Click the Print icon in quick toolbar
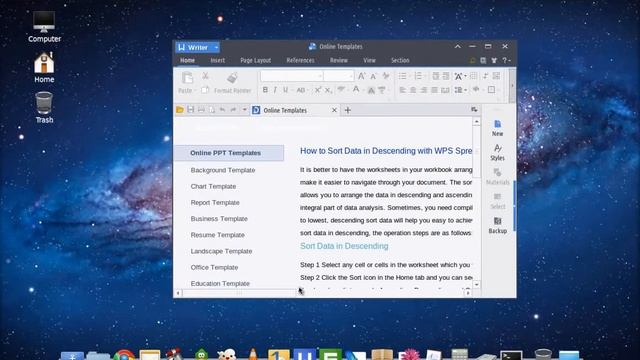Image resolution: width=640 pixels, height=360 pixels. 201,110
